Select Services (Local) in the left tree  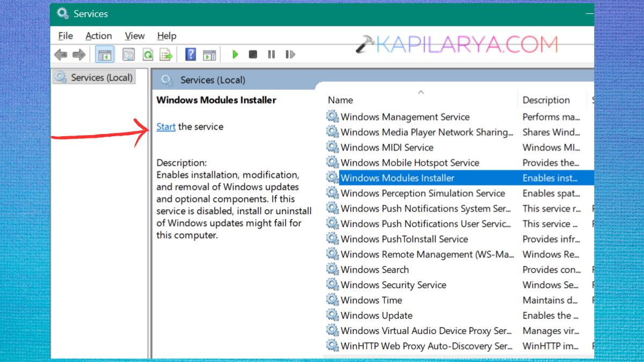click(94, 77)
